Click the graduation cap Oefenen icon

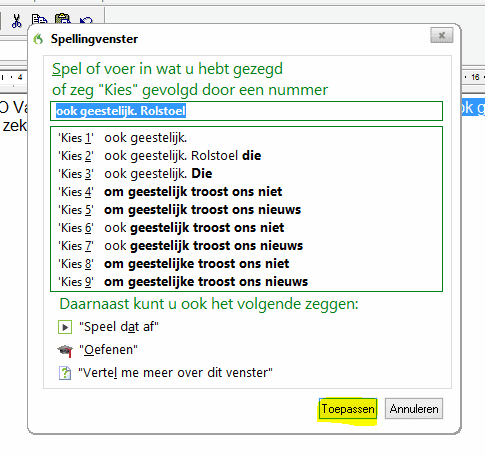(x=65, y=350)
